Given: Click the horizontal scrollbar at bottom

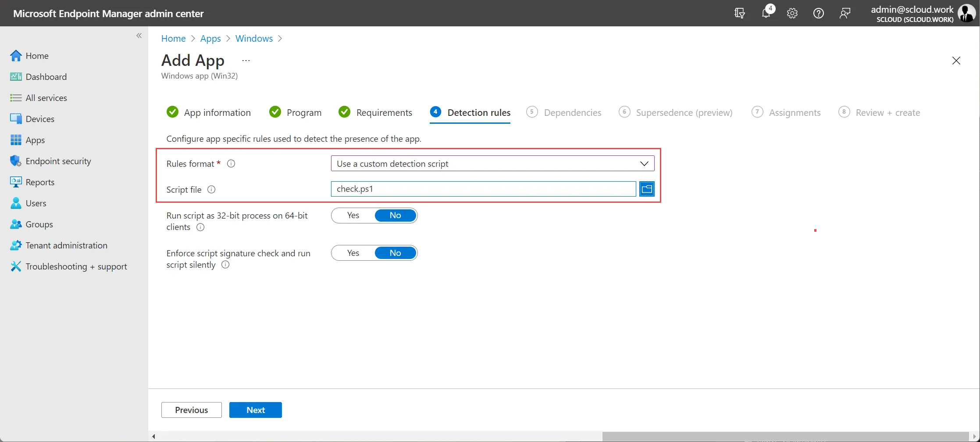Looking at the screenshot, I should 785,436.
